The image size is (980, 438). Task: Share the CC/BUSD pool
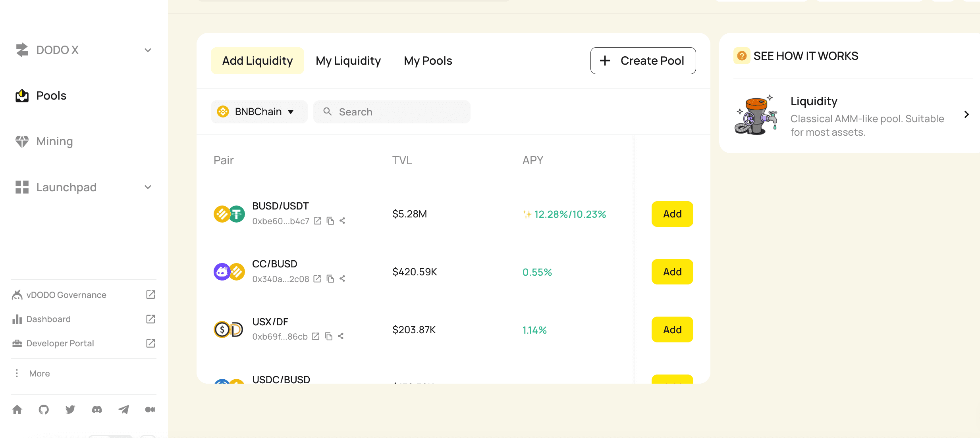[342, 279]
